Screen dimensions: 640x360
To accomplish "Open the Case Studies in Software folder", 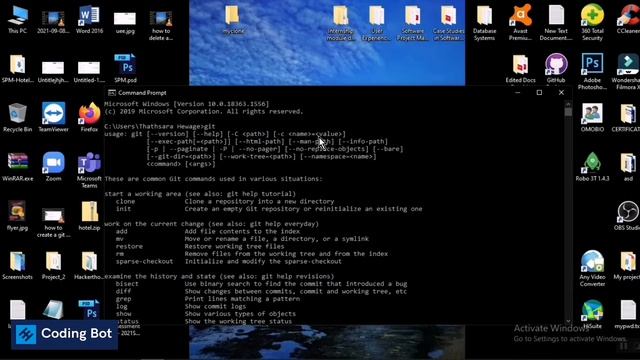I will pyautogui.click(x=449, y=23).
